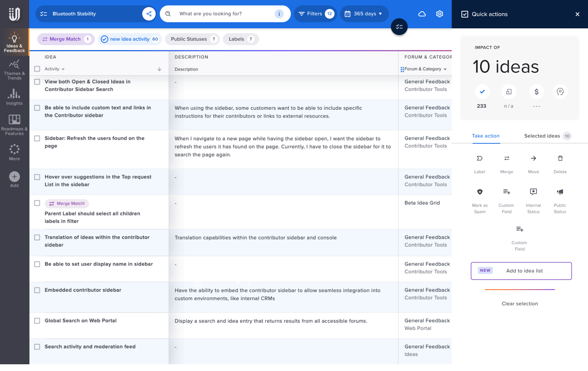Open the settings gear icon
The height and width of the screenshot is (371, 588).
pyautogui.click(x=439, y=14)
